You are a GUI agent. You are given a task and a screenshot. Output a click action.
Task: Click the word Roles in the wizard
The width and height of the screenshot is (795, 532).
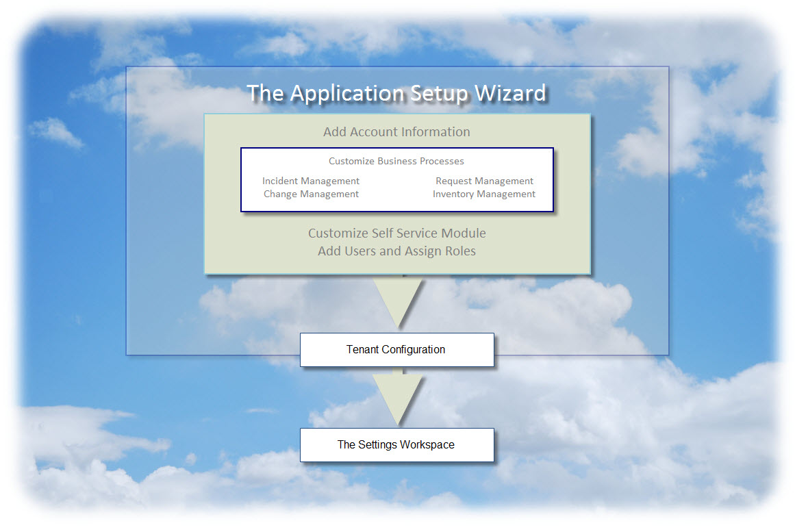point(460,251)
